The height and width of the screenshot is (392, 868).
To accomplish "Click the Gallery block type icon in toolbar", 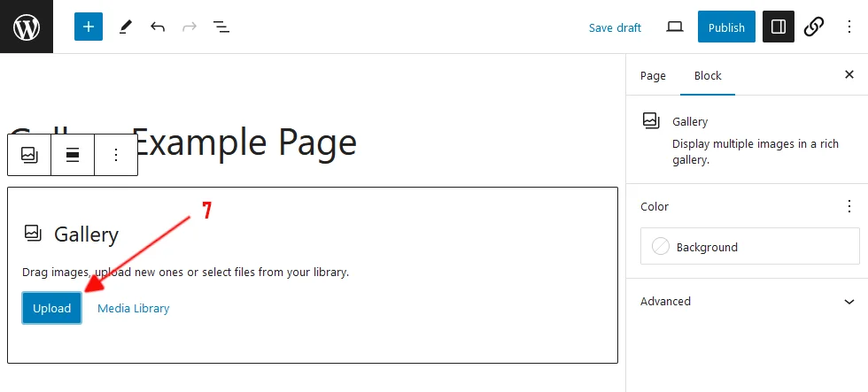I will (29, 155).
